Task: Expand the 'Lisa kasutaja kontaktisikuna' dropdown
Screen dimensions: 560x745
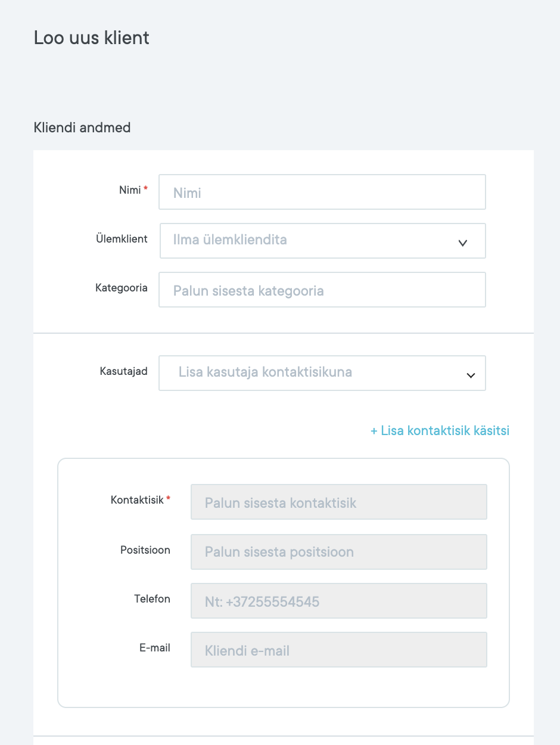Action: 310,373
